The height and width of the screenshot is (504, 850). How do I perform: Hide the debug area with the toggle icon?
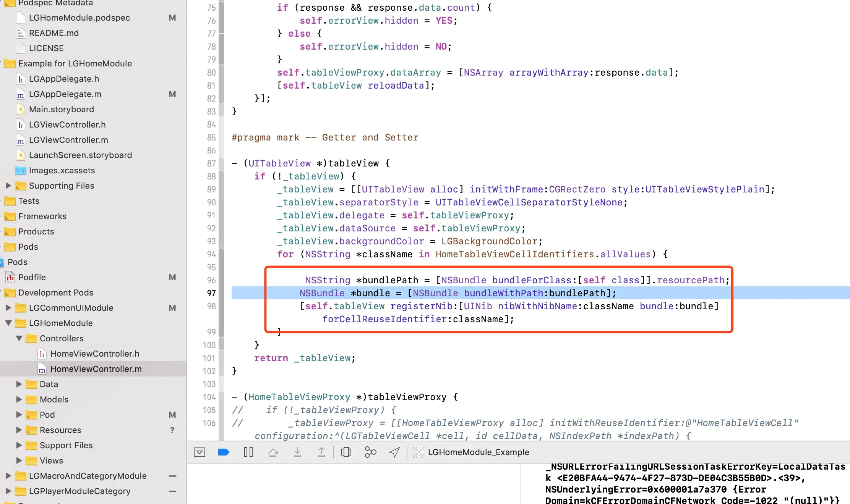pyautogui.click(x=200, y=452)
